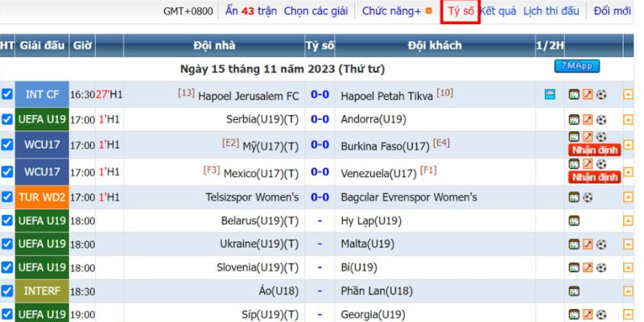
Task: Click soccer ball icon in Slovenia(U19) row
Action: [601, 267]
